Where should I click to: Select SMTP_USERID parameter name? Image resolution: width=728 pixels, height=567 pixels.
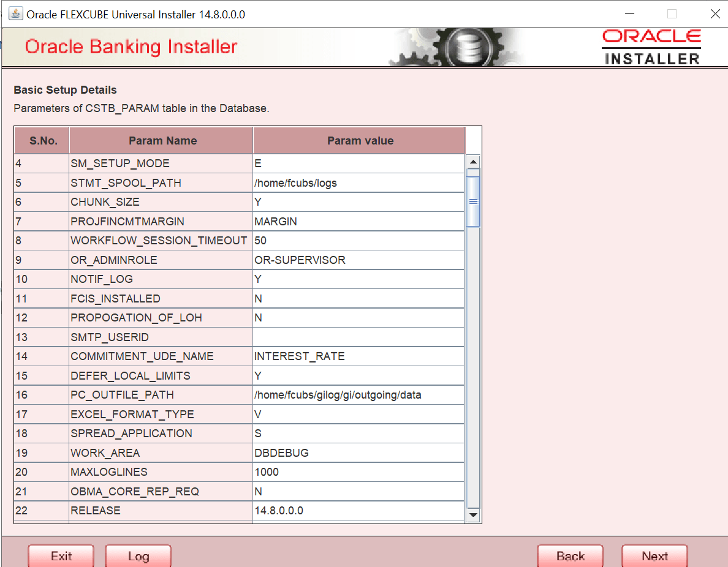pos(161,337)
